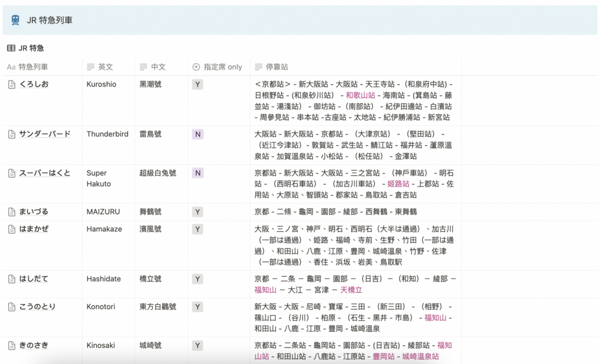Click the Y tag in the はまかぜ row
Image resolution: width=601 pixels, height=364 pixels.
point(197,229)
